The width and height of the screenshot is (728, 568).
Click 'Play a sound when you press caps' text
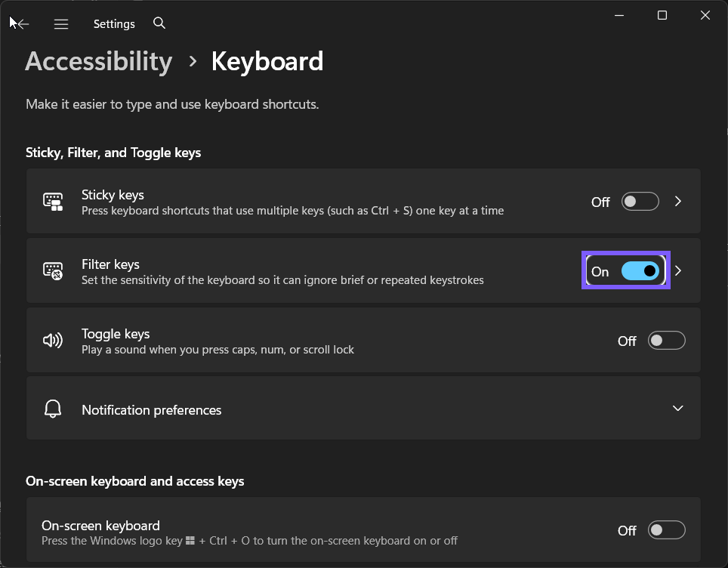[217, 350]
